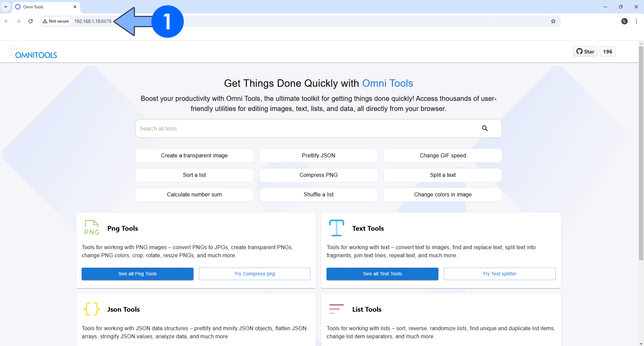Click the browser back arrow
The height and width of the screenshot is (346, 644).
click(x=6, y=21)
